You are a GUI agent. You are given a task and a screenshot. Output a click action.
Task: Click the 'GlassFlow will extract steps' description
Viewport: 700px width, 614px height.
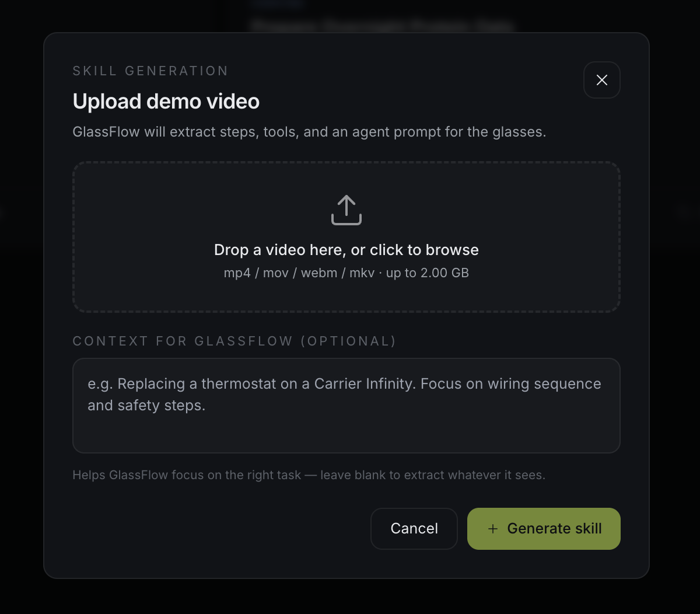(x=309, y=132)
